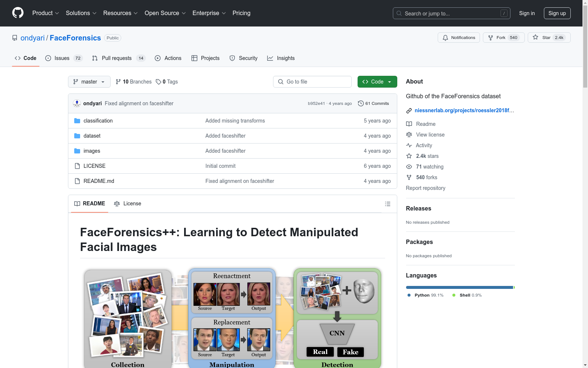Click the GitHub logo icon
This screenshot has width=588, height=368.
(18, 13)
